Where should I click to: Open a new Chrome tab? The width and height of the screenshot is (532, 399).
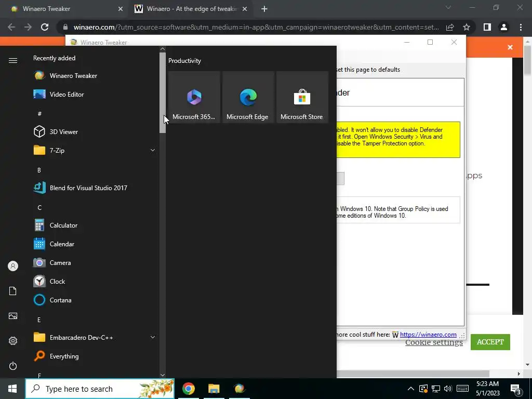264,9
